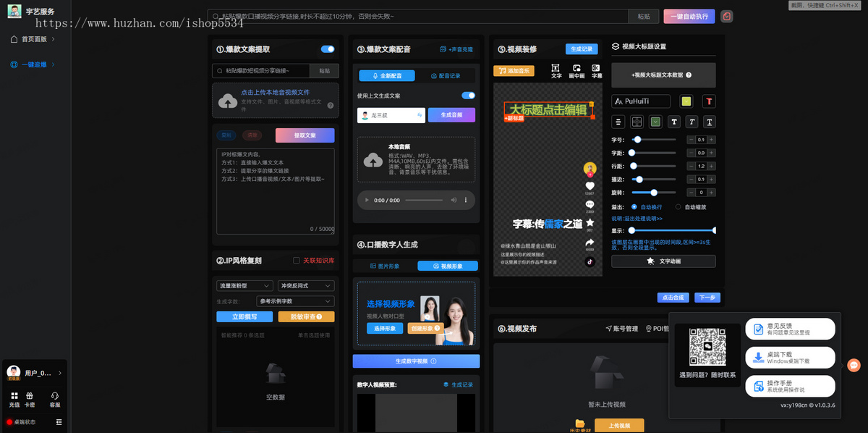Click the red T text color icon

pos(710,101)
